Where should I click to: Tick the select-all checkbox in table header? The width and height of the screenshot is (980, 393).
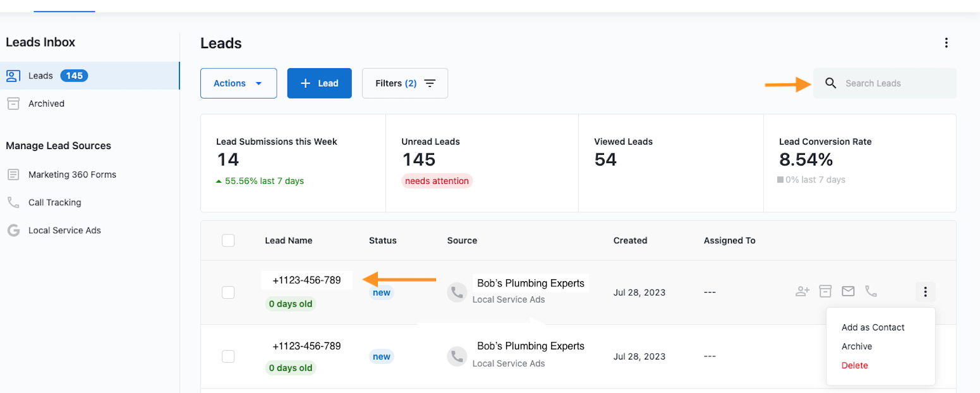[228, 241]
